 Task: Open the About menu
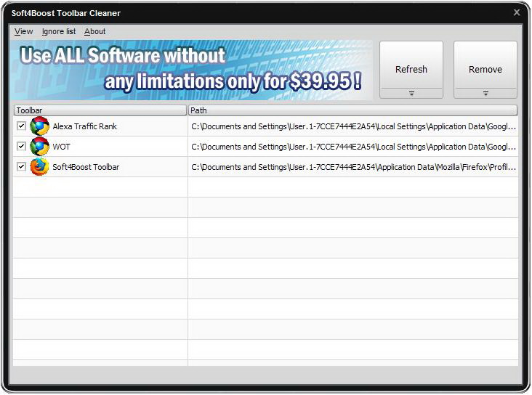95,31
